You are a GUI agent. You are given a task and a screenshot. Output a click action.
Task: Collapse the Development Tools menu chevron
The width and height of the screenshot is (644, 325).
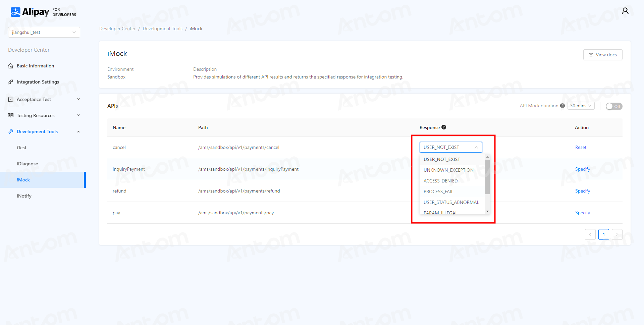pyautogui.click(x=78, y=131)
